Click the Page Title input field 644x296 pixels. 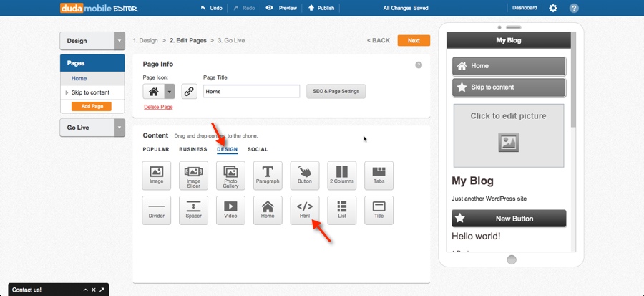251,91
